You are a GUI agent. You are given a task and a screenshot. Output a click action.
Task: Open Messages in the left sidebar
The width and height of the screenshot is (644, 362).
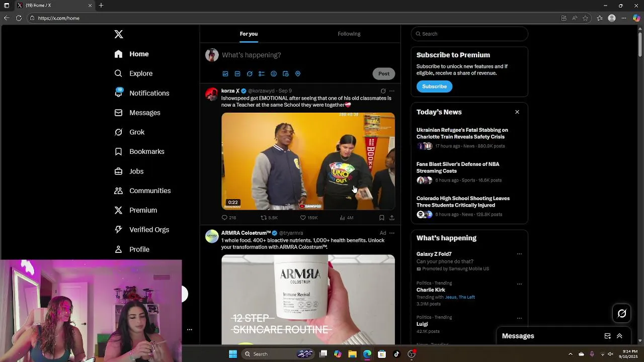pos(137,113)
